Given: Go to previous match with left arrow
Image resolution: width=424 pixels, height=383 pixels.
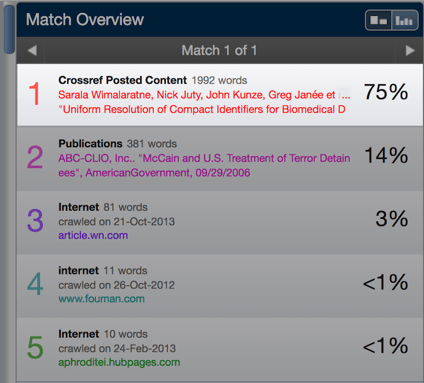Looking at the screenshot, I should click(32, 51).
